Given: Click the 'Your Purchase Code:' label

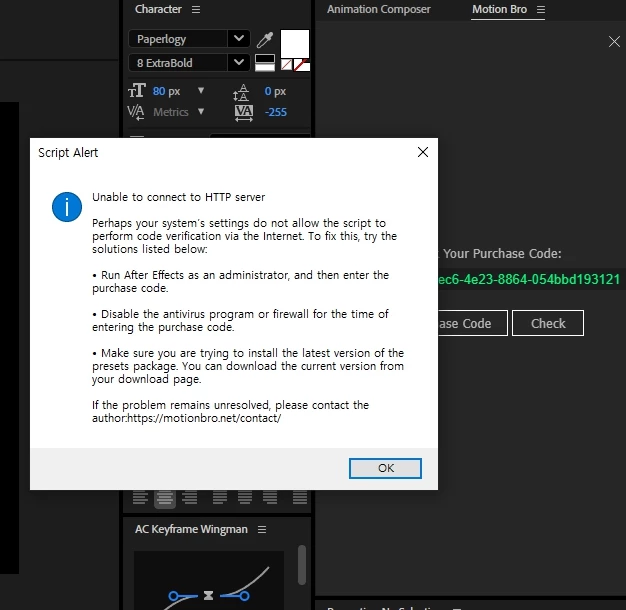Looking at the screenshot, I should pyautogui.click(x=502, y=254).
